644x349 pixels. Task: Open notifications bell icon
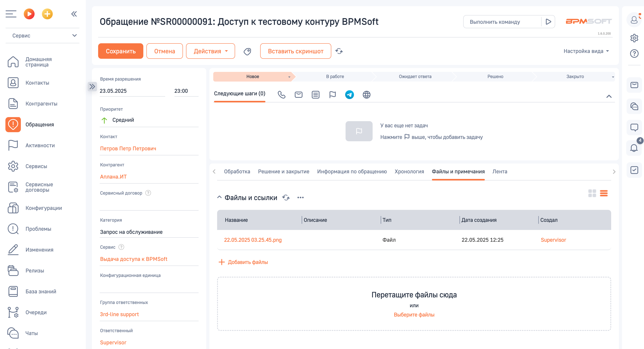pyautogui.click(x=634, y=148)
